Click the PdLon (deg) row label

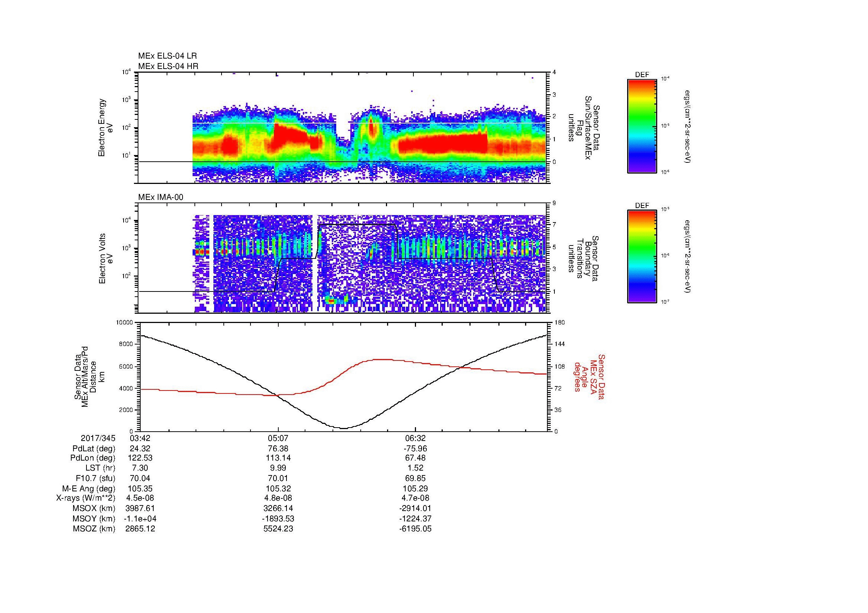point(94,458)
